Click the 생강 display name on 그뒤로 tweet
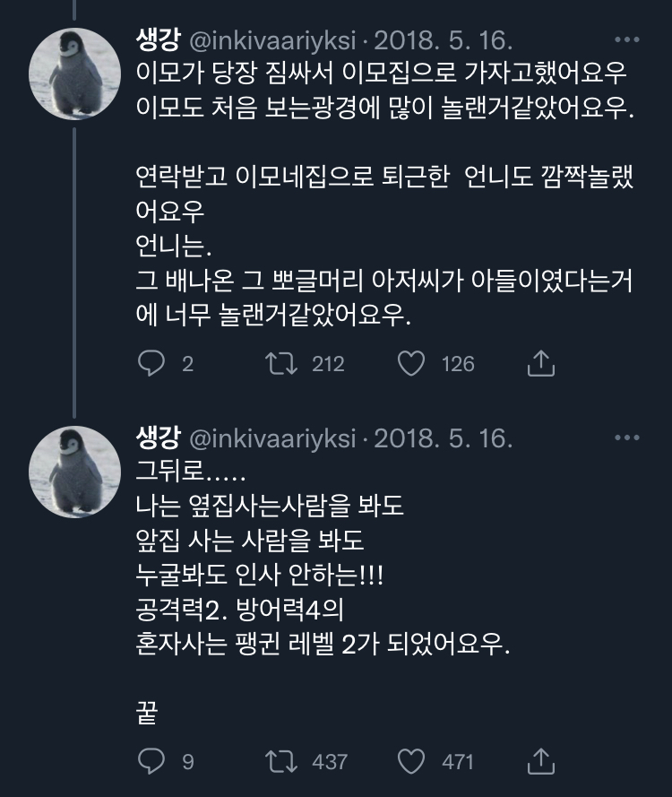 tap(158, 439)
